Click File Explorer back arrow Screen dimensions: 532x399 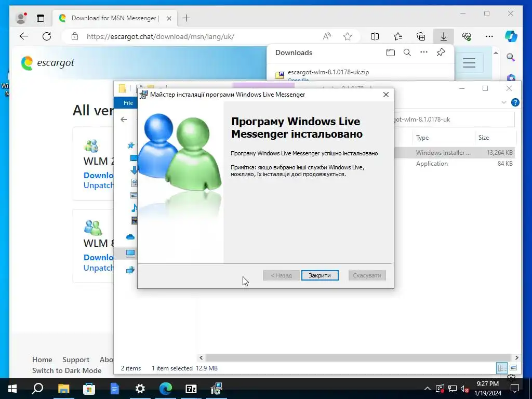pyautogui.click(x=124, y=119)
